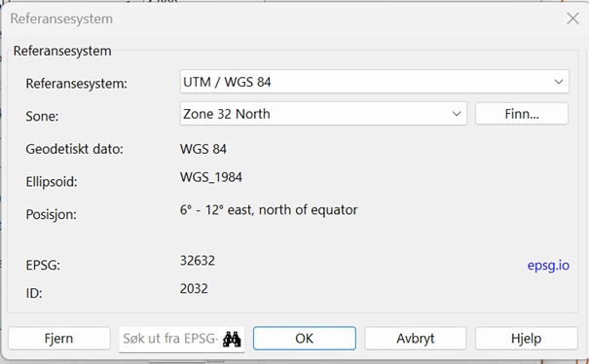The height and width of the screenshot is (364, 589).
Task: Click the Zone 32 North combo field
Action: [323, 114]
